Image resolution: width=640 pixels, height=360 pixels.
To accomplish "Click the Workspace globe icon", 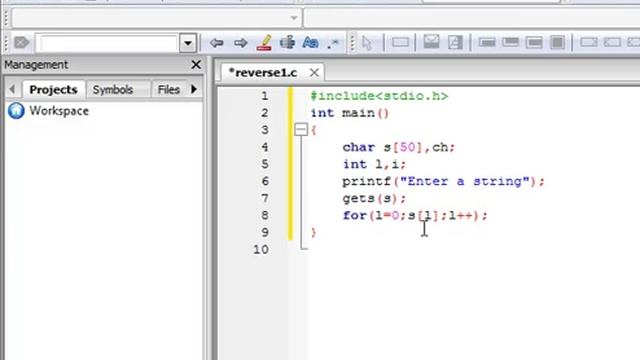I will (16, 111).
